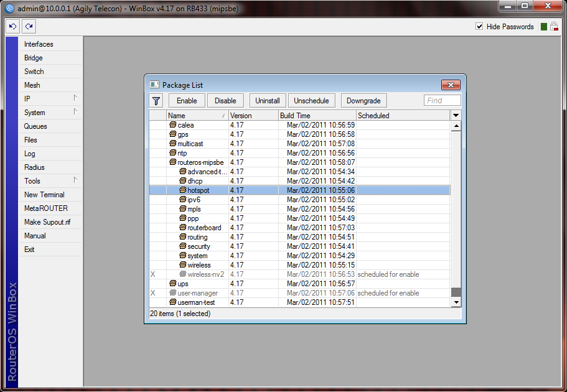Click the green status indicator icon
The height and width of the screenshot is (392, 567).
click(543, 26)
